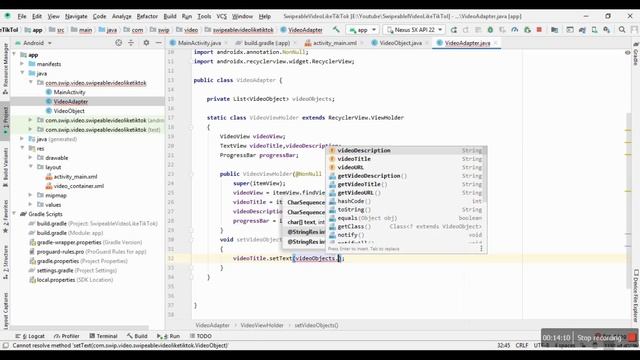The height and width of the screenshot is (360, 640).
Task: Expand the drawable folder arrow
Action: pos(31,158)
